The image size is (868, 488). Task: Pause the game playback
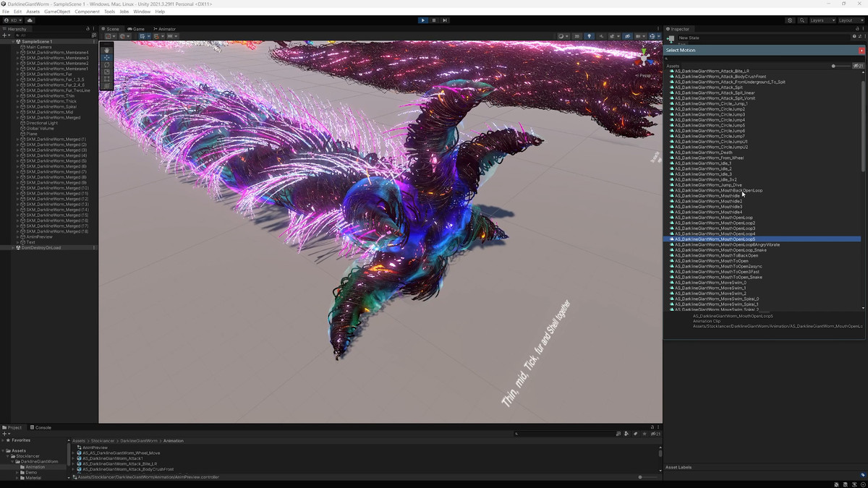pyautogui.click(x=434, y=20)
